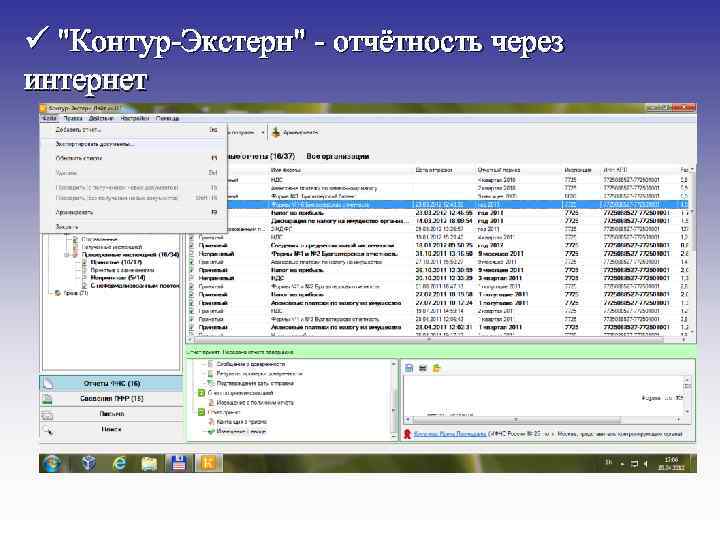The image size is (720, 540).
Task: Select Декларация по налогу на имущество row
Action: click(438, 221)
